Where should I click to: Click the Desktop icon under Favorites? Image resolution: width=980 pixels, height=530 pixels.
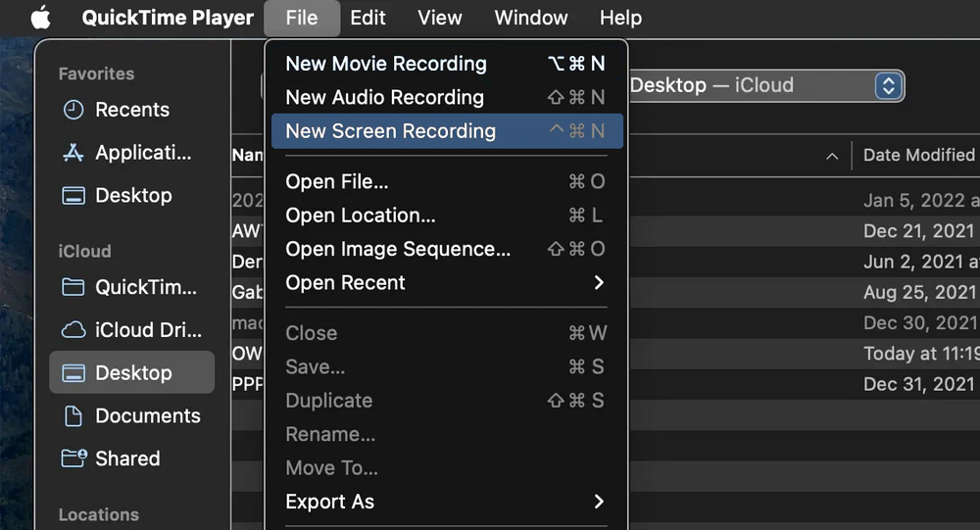point(73,196)
